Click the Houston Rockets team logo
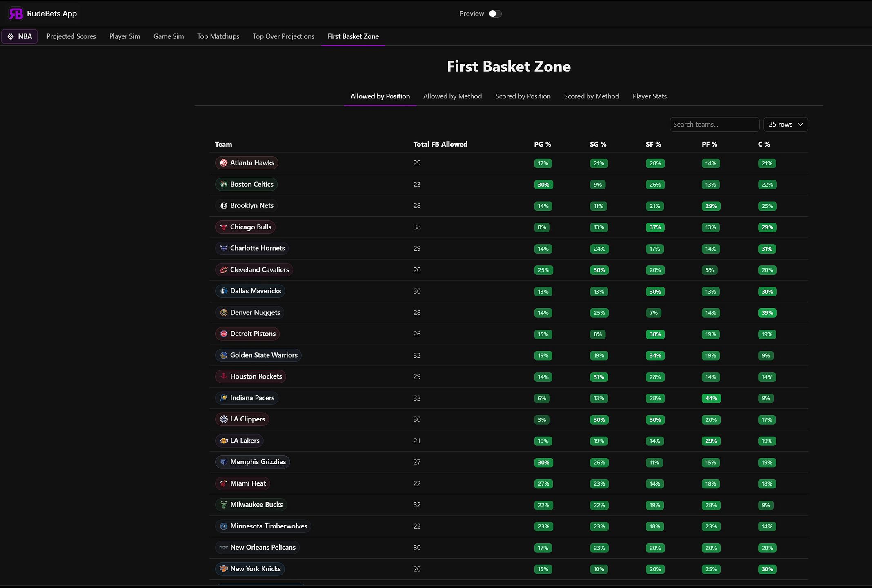This screenshot has height=588, width=872. coord(224,376)
